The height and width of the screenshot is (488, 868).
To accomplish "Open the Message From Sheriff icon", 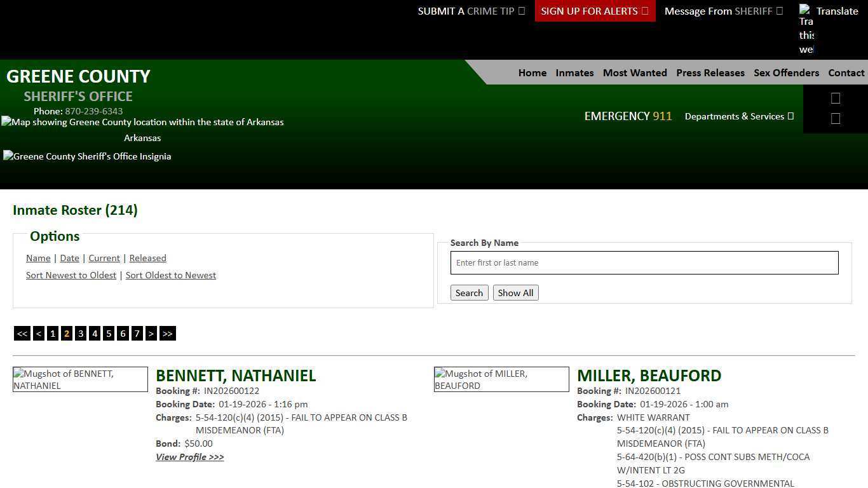I will [781, 11].
